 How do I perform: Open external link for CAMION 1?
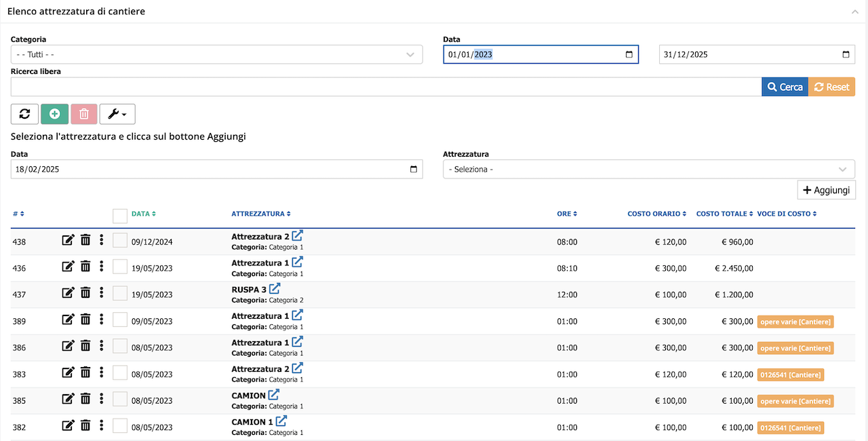[281, 421]
